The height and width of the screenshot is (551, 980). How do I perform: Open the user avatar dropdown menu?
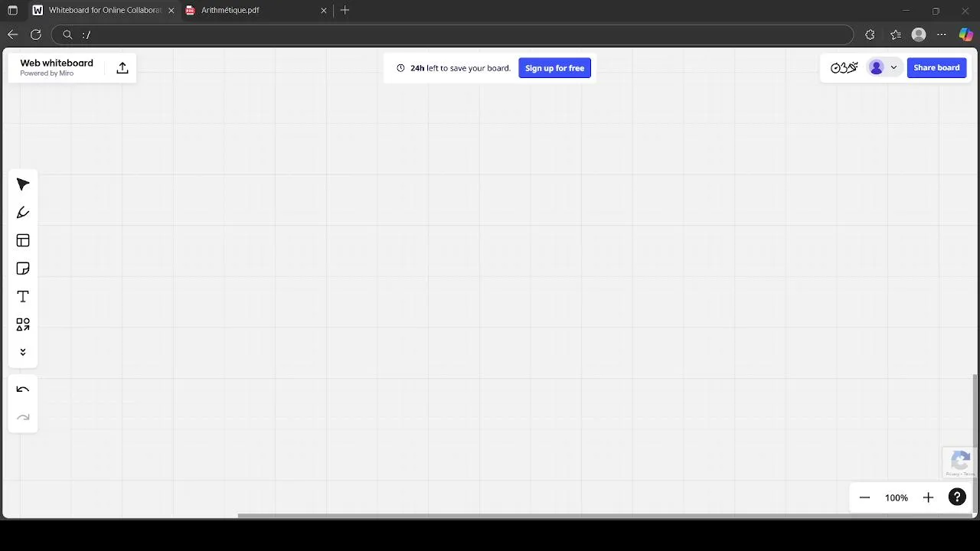[883, 67]
